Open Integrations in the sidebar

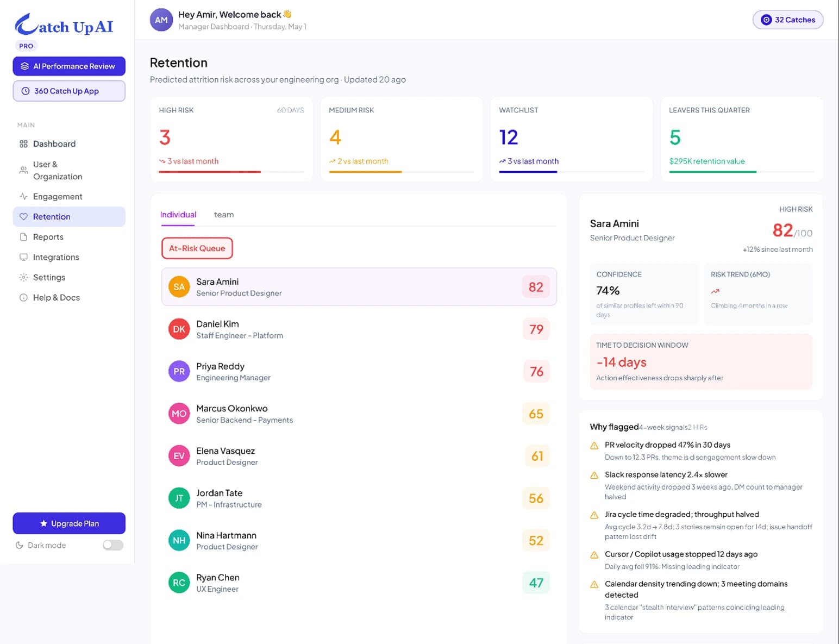coord(69,257)
